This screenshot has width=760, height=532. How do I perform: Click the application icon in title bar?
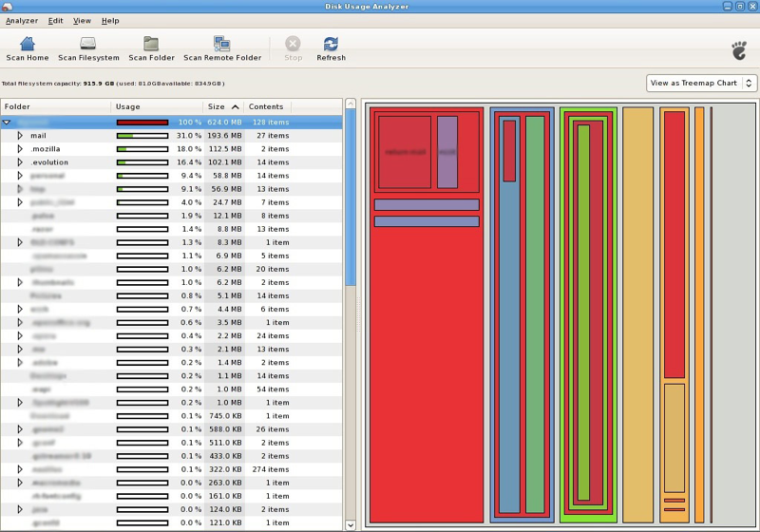7,7
